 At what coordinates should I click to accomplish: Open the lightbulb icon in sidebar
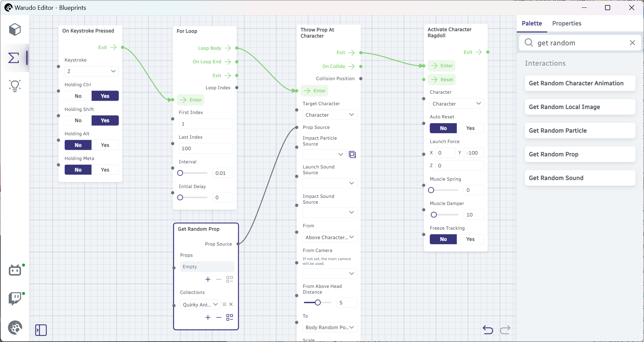click(x=15, y=86)
